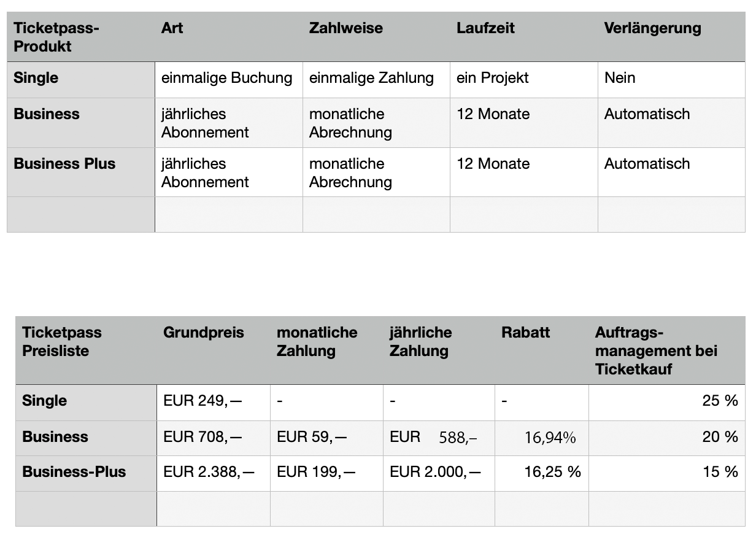The image size is (756, 534).
Task: Select the "Ticketpass Preisliste" header cell
Action: (61, 342)
